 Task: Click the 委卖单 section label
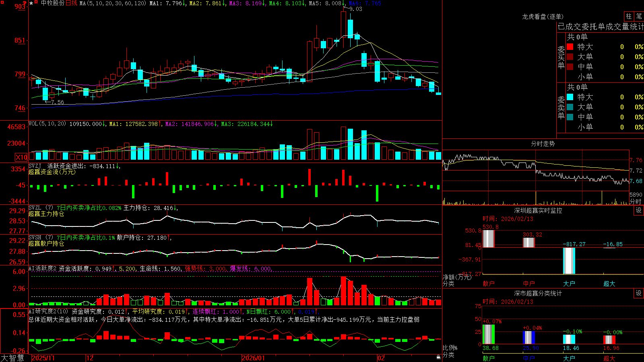point(561,108)
